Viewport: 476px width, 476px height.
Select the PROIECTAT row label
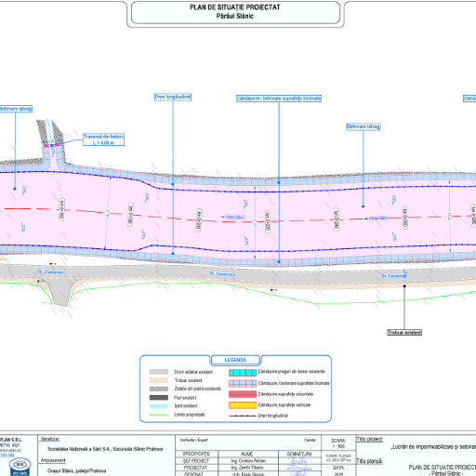pyautogui.click(x=195, y=468)
